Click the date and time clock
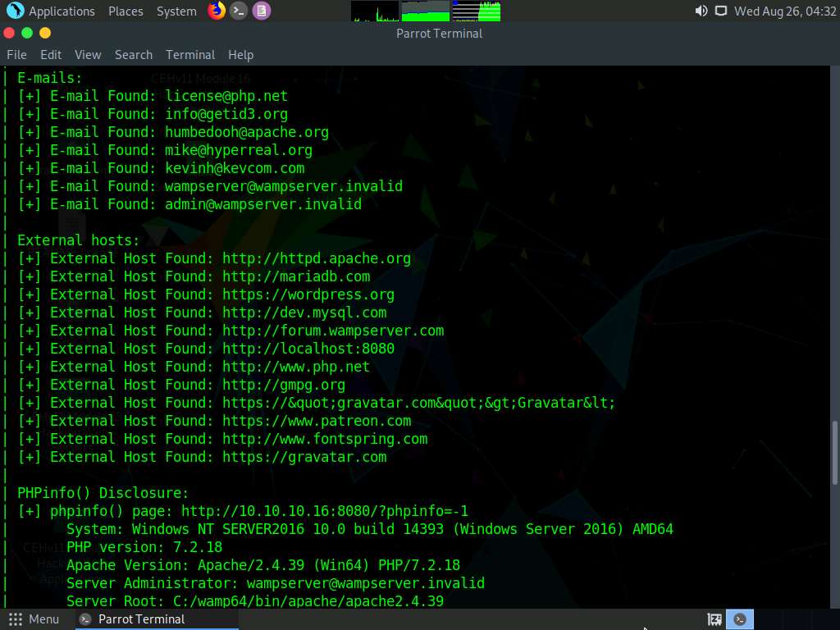 pyautogui.click(x=785, y=11)
